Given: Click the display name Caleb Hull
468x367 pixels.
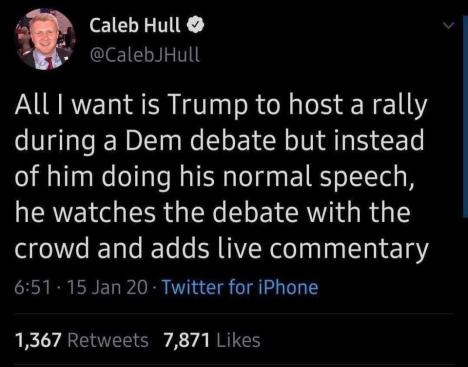Looking at the screenshot, I should point(135,25).
